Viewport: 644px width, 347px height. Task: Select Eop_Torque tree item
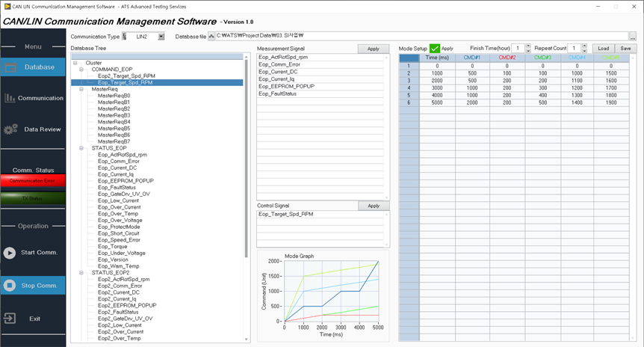[x=113, y=247]
